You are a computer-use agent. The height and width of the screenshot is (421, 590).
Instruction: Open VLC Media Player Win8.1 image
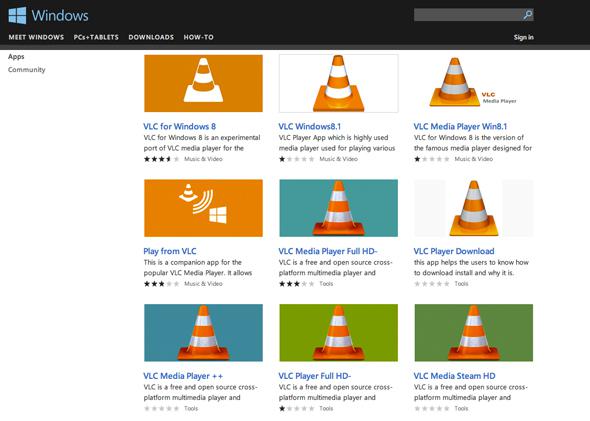(x=473, y=83)
